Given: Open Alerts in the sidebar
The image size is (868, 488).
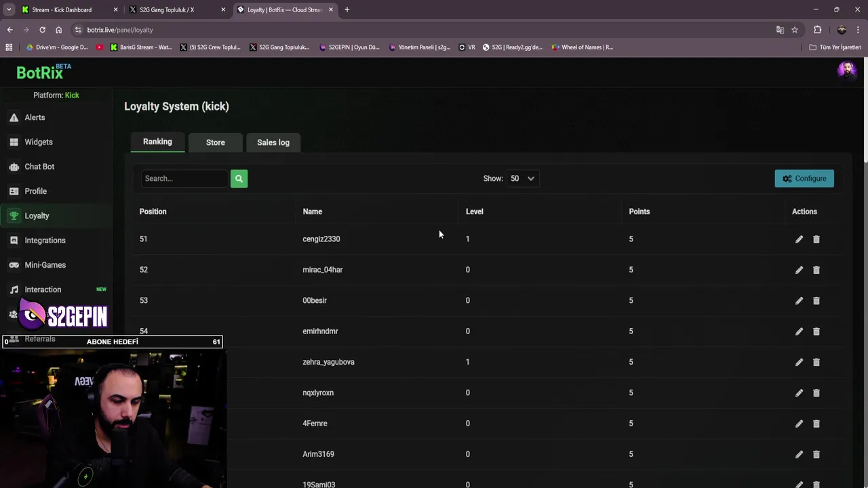Looking at the screenshot, I should click(35, 117).
